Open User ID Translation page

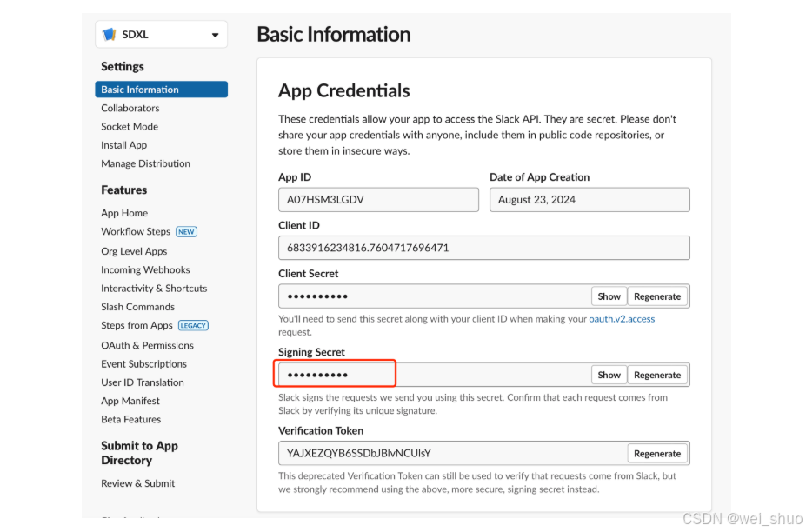point(143,382)
